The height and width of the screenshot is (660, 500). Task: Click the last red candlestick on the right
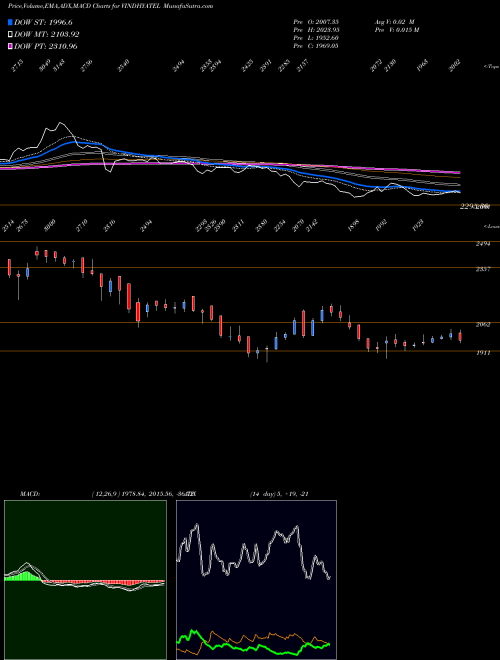pyautogui.click(x=460, y=336)
